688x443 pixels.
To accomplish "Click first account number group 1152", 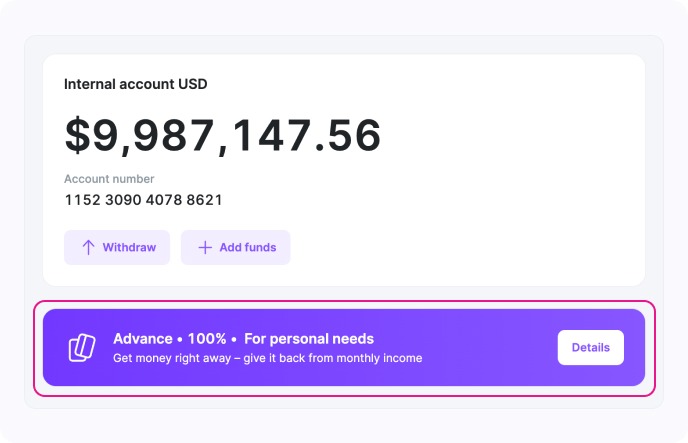I will click(81, 200).
